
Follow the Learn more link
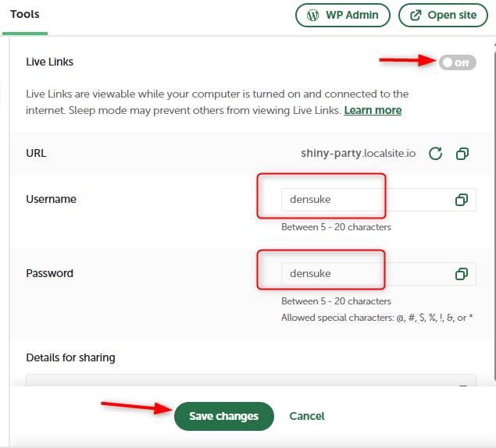click(373, 110)
